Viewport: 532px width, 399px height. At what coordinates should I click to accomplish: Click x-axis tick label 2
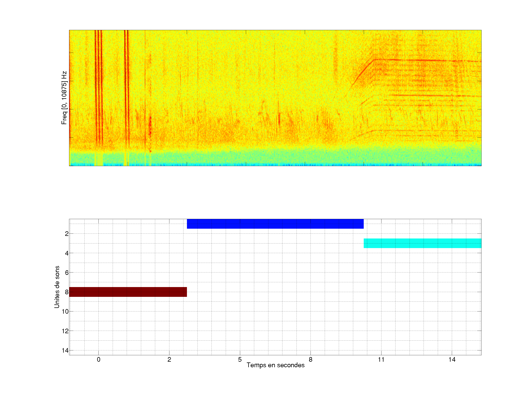(x=169, y=359)
